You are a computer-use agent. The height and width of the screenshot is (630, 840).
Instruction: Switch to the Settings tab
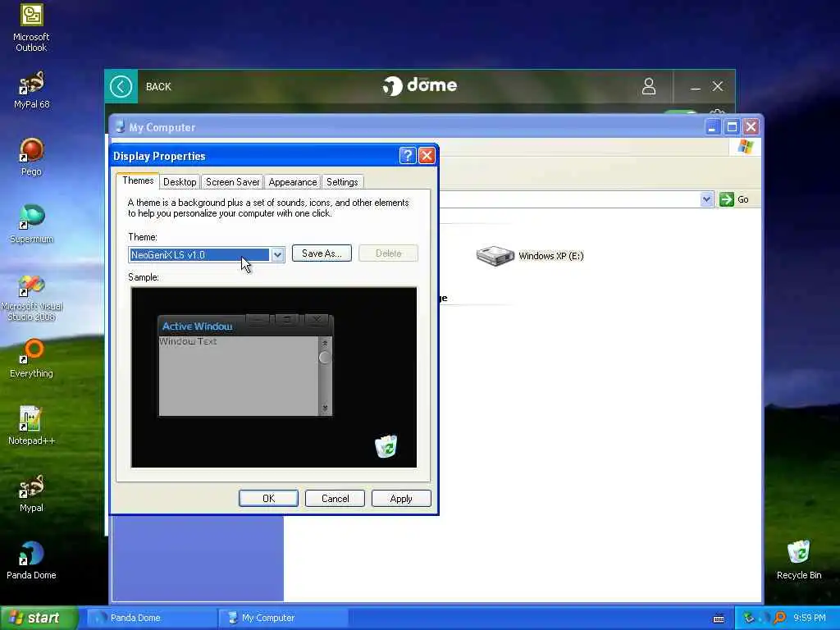tap(342, 181)
